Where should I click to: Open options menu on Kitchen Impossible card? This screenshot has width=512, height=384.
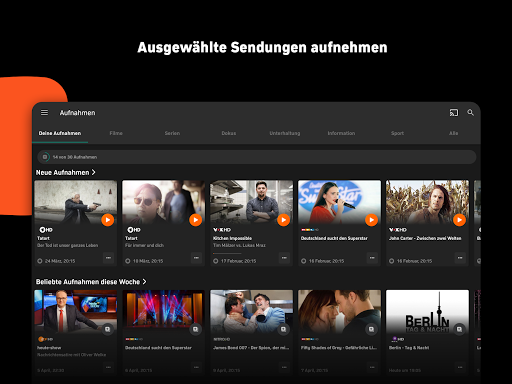click(284, 258)
